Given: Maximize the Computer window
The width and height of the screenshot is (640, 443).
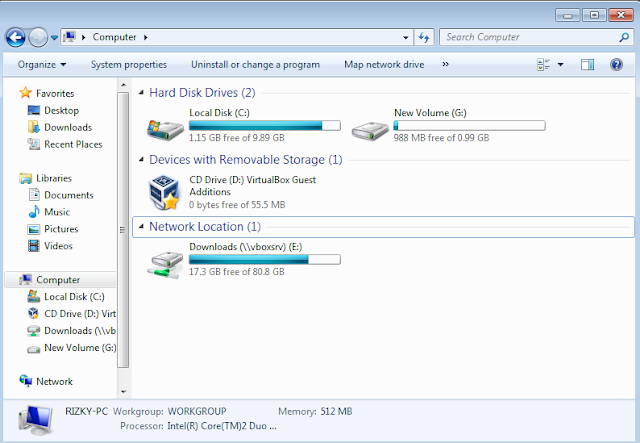Looking at the screenshot, I should pos(594,16).
